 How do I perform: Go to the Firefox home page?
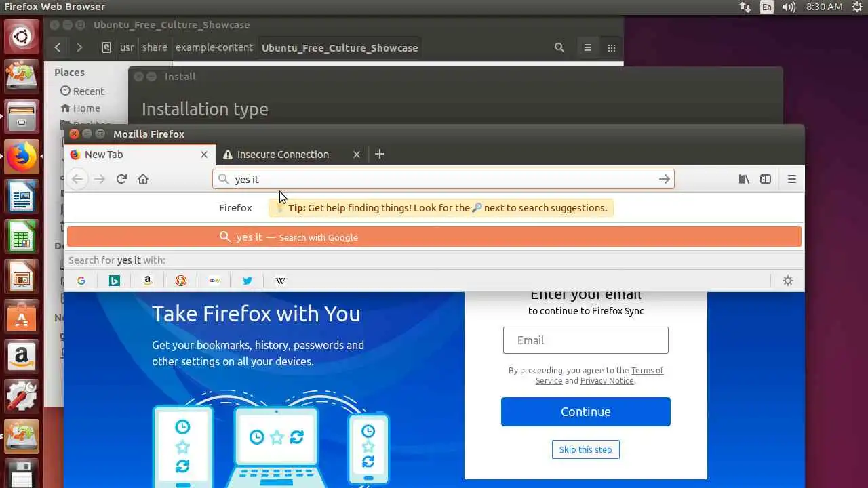pos(143,179)
